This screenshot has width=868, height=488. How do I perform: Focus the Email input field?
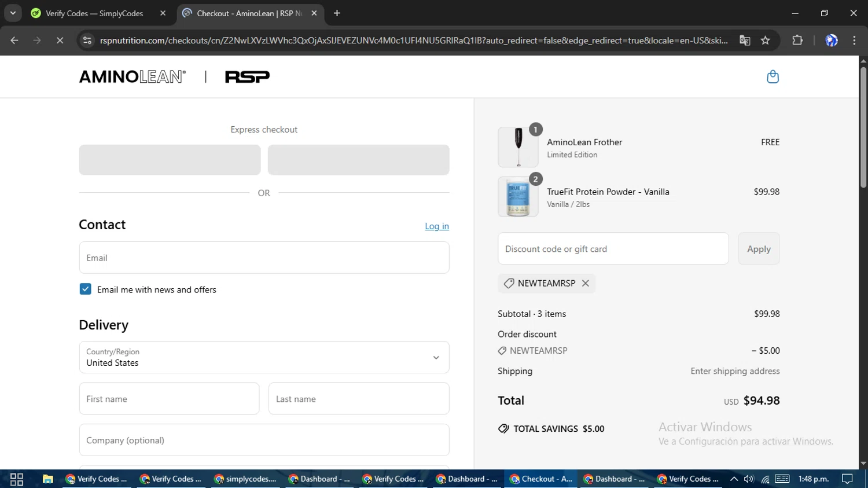pyautogui.click(x=264, y=258)
